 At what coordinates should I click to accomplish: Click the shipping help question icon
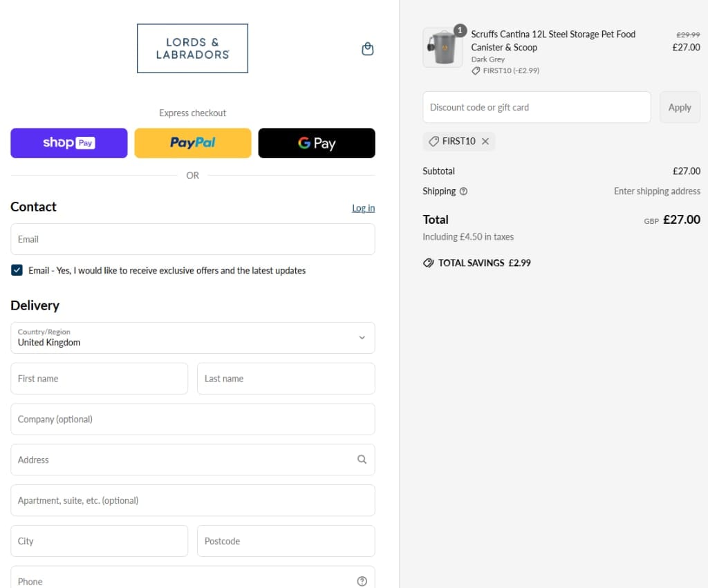[463, 191]
